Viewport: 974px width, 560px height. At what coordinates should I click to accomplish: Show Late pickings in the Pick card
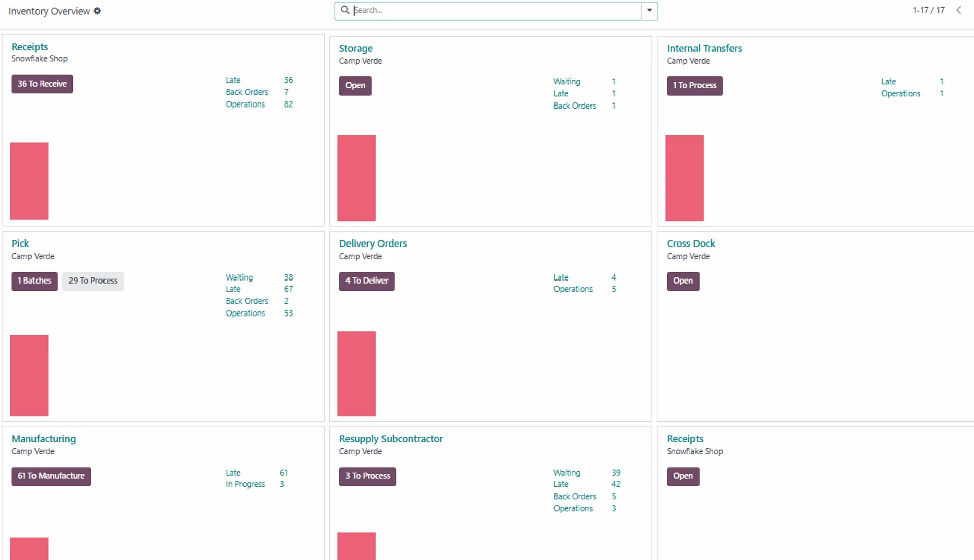point(233,289)
